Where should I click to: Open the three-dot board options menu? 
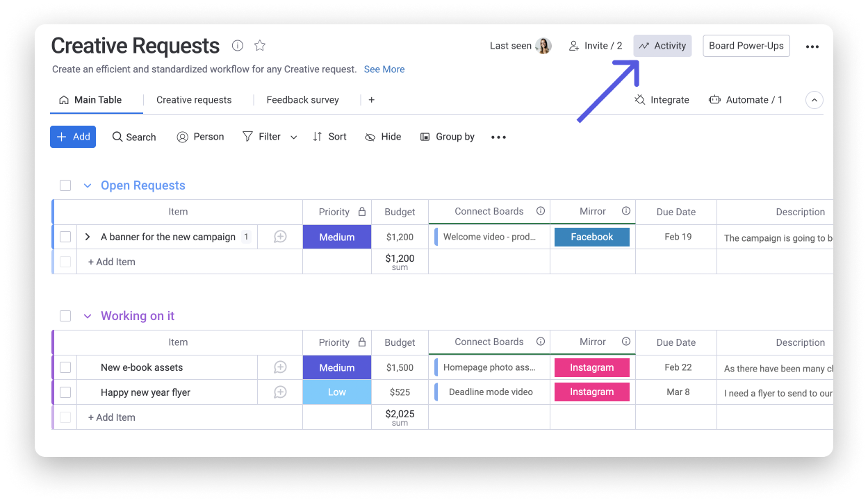[x=812, y=47]
